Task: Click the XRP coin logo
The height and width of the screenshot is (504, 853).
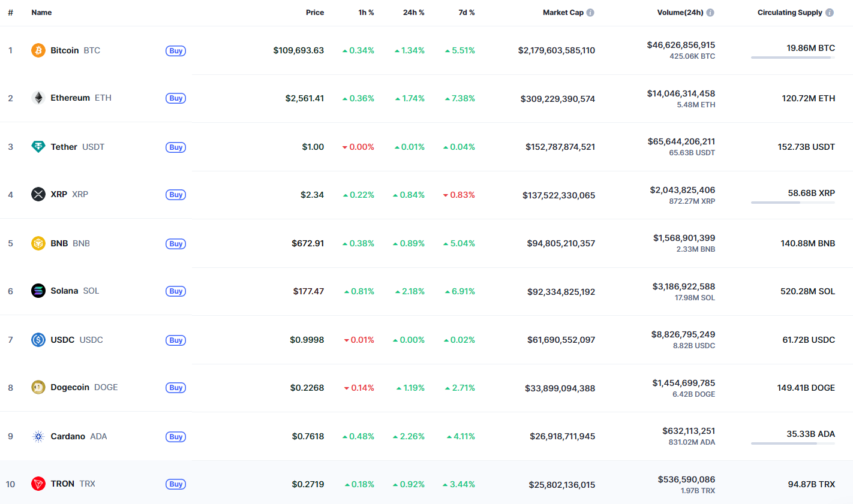Action: pyautogui.click(x=38, y=194)
